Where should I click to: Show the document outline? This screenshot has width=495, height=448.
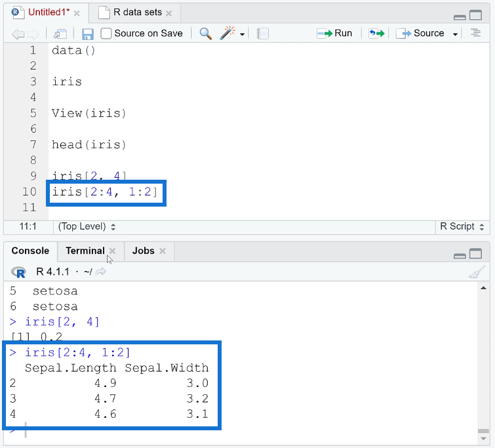[475, 33]
